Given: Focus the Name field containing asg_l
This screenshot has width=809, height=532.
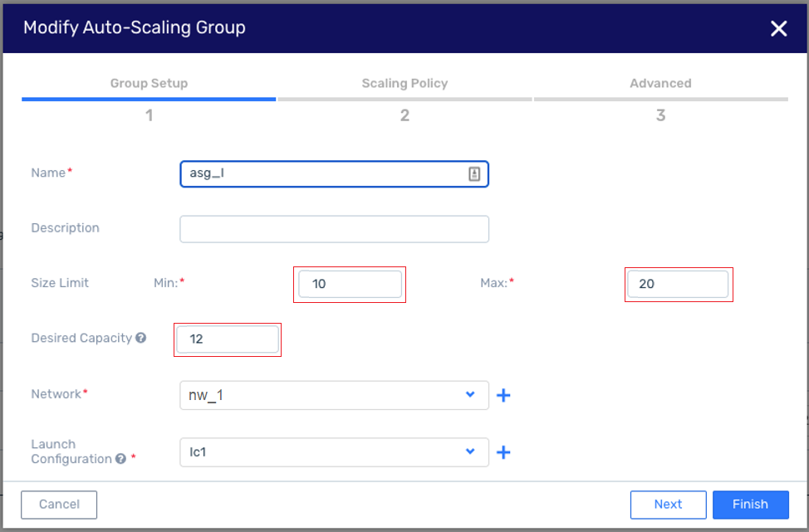Looking at the screenshot, I should (x=335, y=173).
